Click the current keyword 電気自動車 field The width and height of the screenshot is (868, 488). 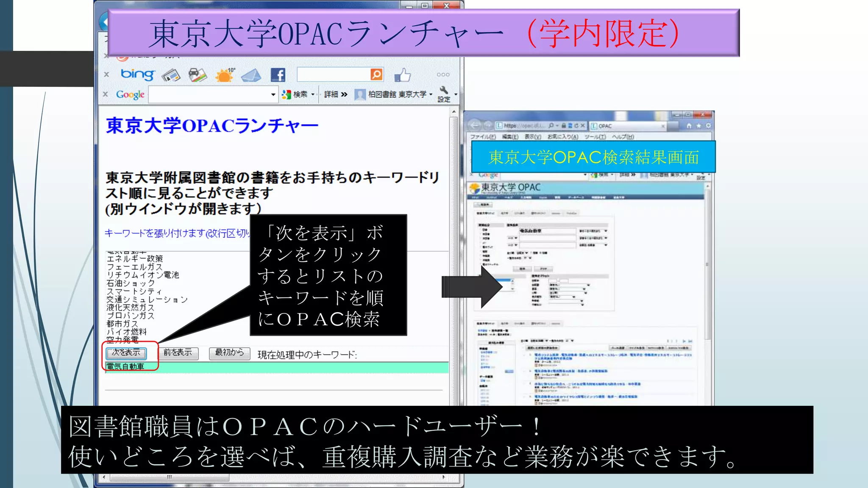pos(277,367)
